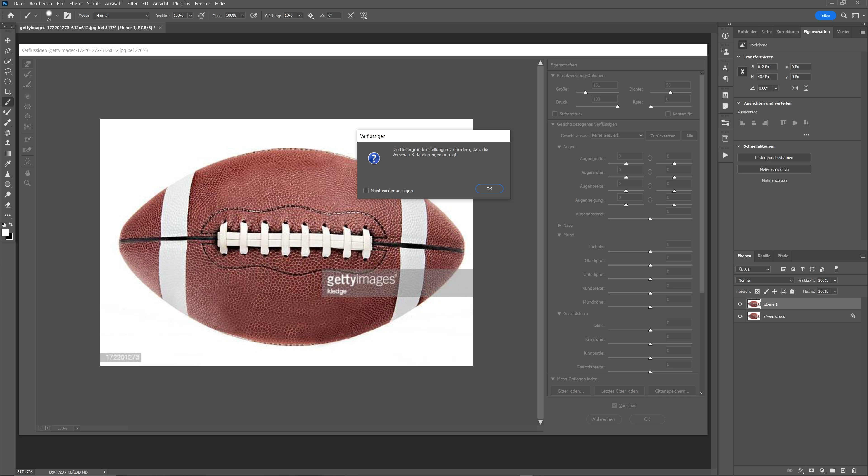Screen dimensions: 868x476
Task: Click the Lasso tool icon
Action: tap(7, 71)
